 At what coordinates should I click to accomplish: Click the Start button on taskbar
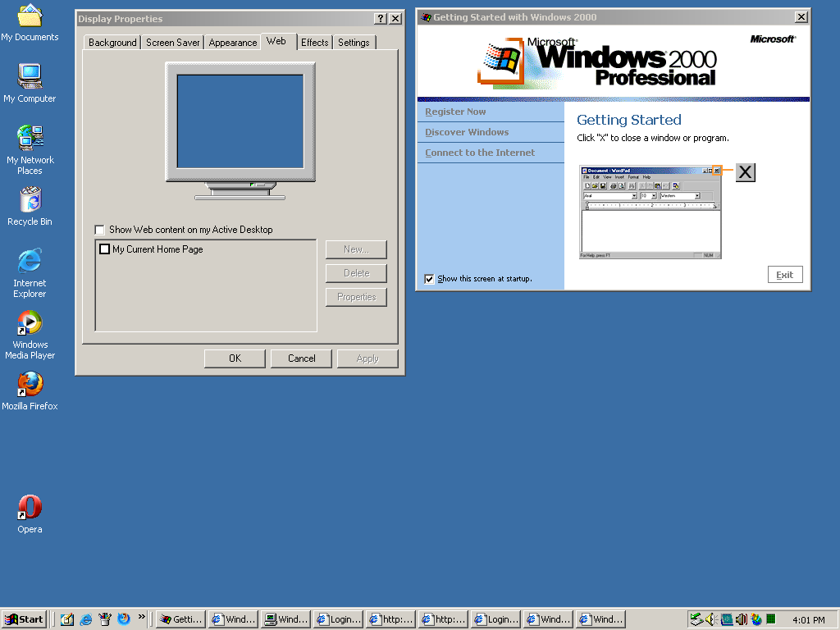point(25,619)
